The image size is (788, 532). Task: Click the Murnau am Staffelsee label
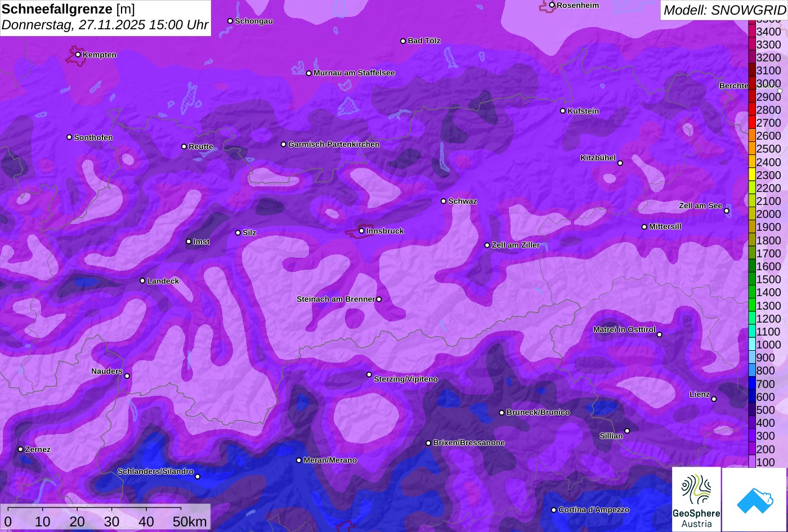coord(354,73)
